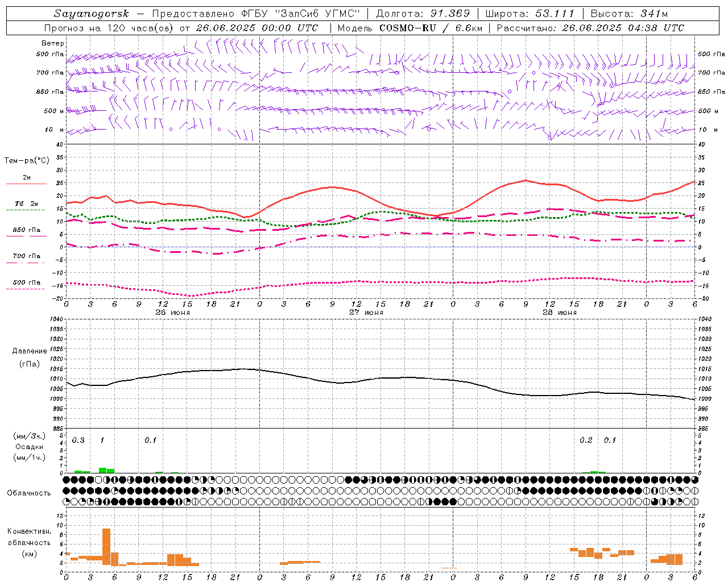Click the 'Конвективн.' convective cloud label
The image size is (728, 582).
click(29, 531)
